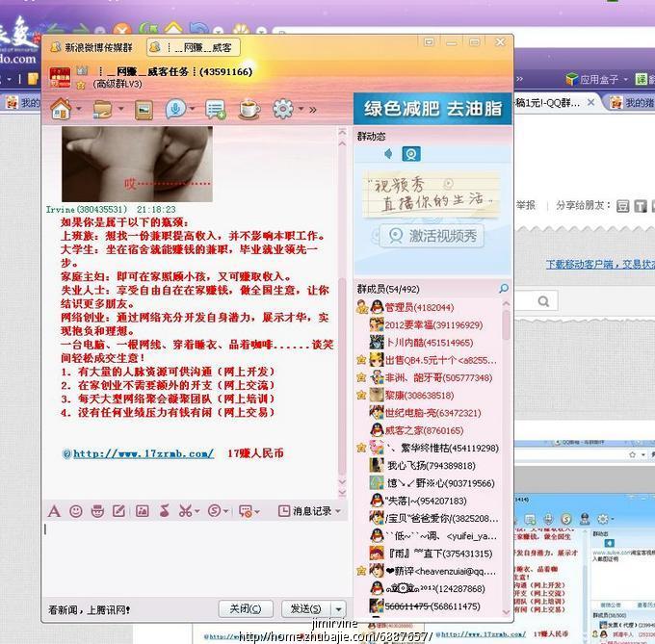Open the group home page house icon
Screen dimensions: 655x644
pos(61,109)
